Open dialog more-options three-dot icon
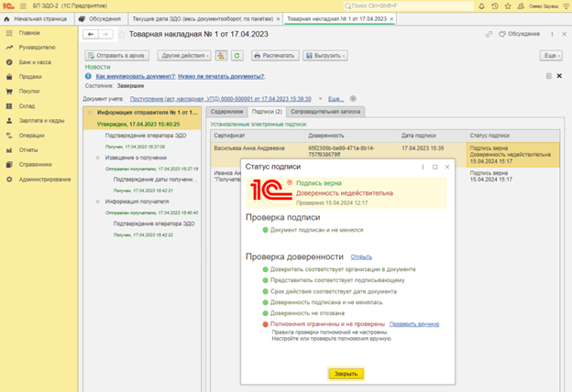Screen dimensions: 572x392 click(423, 167)
